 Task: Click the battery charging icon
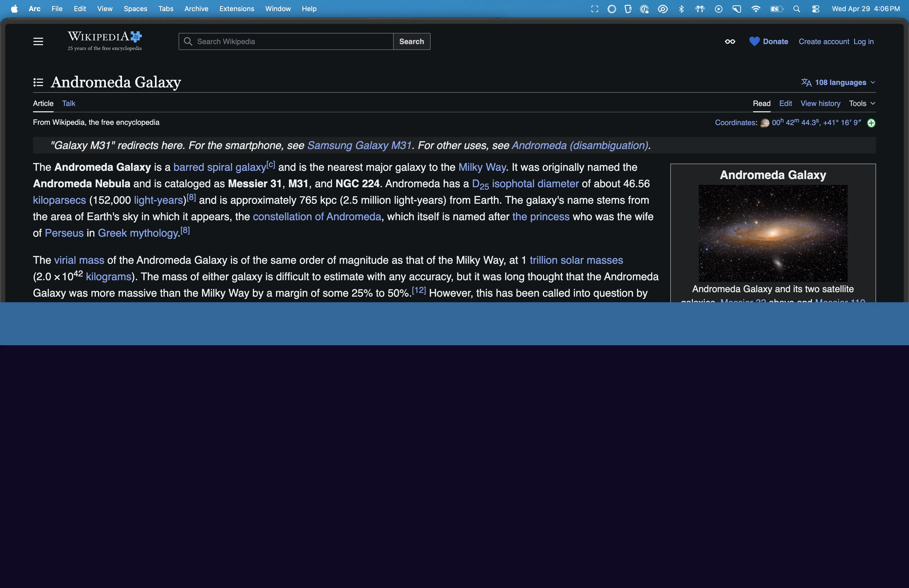776,9
